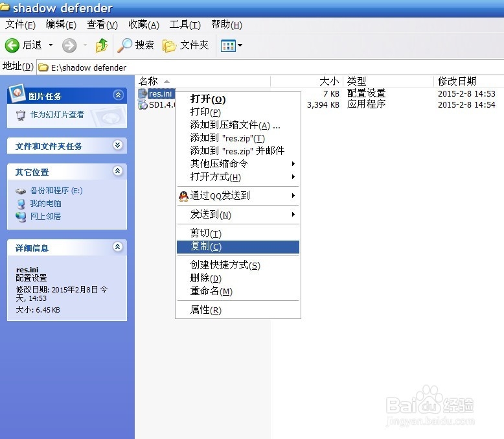Viewport: 504px width, 439px height.
Task: Choose 添加到 "res.zip"(T) entry
Action: (x=238, y=138)
